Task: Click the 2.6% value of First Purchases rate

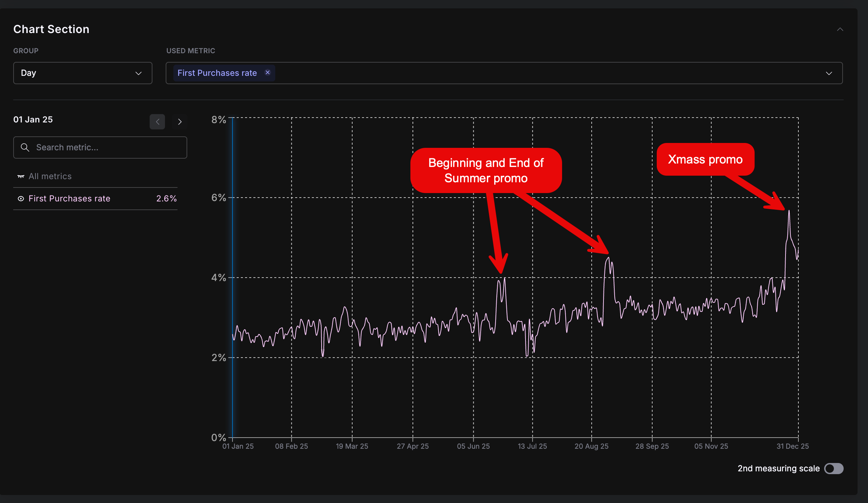Action: (x=166, y=199)
